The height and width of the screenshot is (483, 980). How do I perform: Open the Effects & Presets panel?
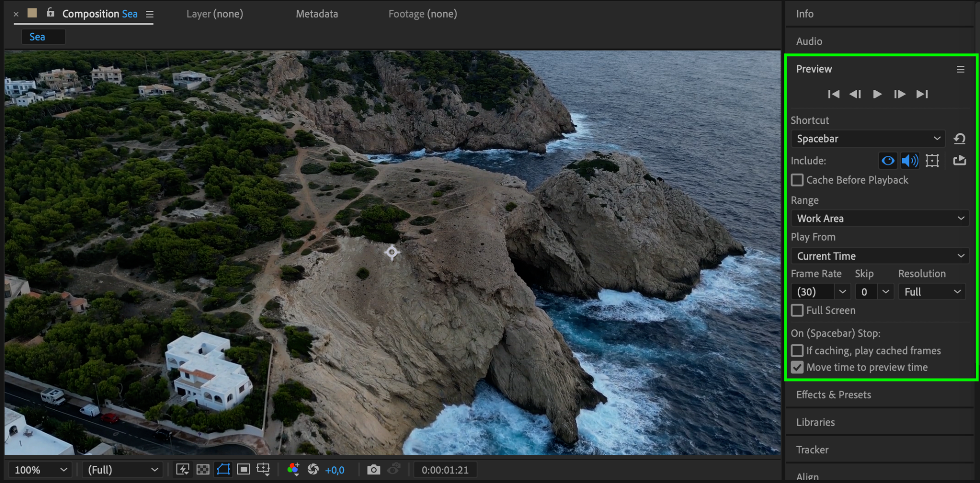pyautogui.click(x=834, y=395)
